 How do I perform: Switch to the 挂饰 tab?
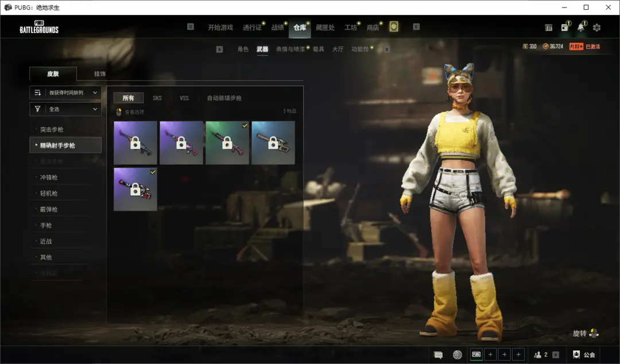100,74
